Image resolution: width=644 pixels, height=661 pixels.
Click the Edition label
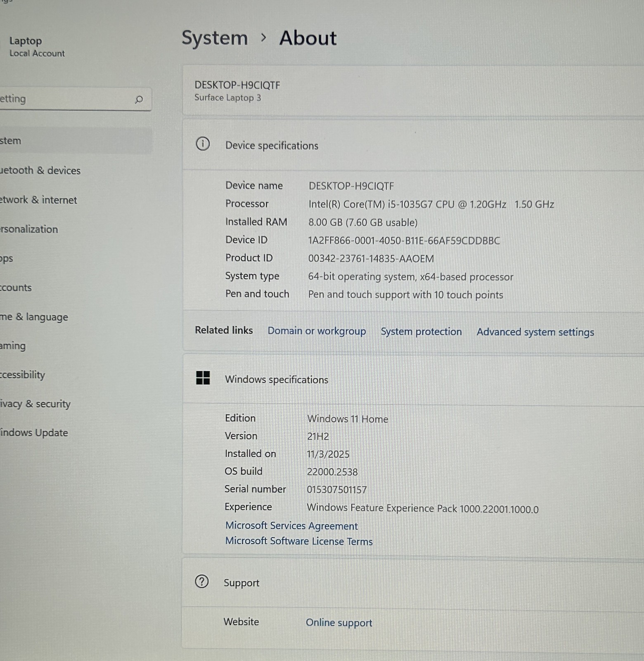(240, 418)
